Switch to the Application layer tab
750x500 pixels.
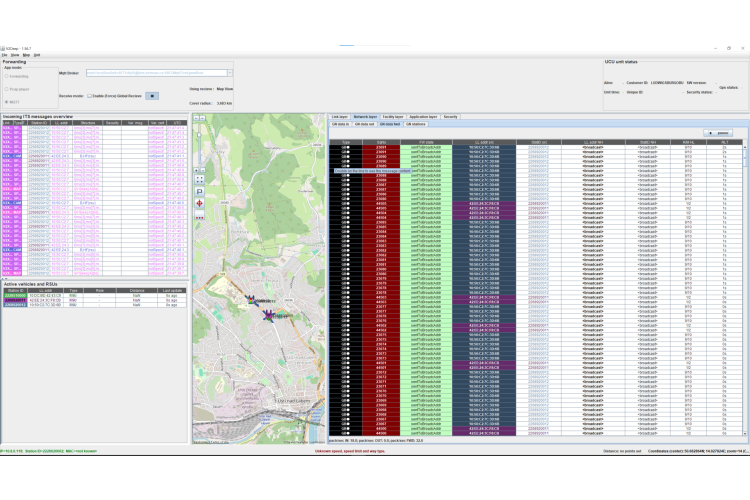pos(423,117)
